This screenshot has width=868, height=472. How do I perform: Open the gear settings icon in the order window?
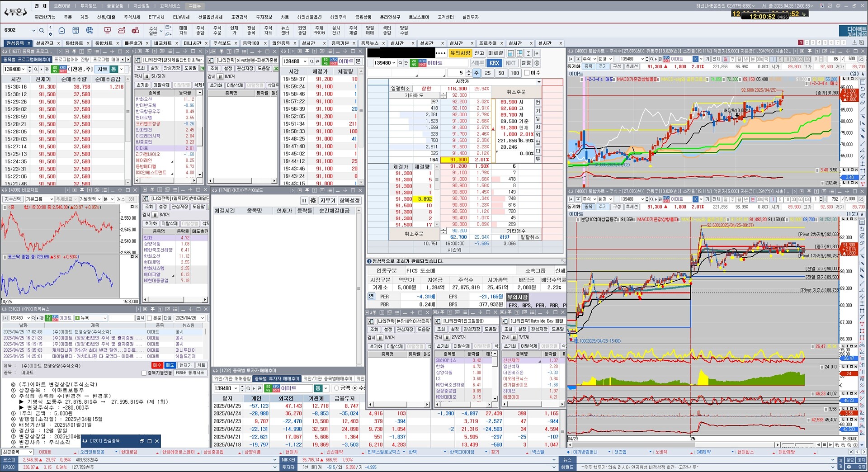pos(537,63)
